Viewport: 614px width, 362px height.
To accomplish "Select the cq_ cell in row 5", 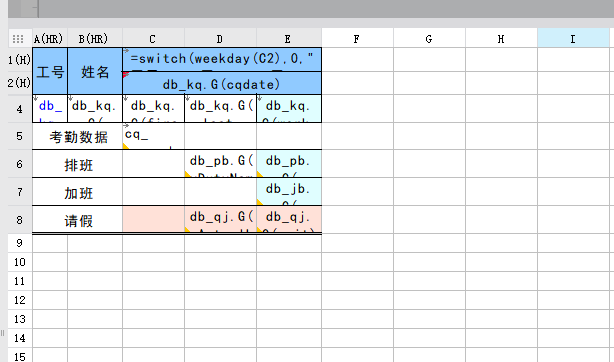I will [153, 136].
